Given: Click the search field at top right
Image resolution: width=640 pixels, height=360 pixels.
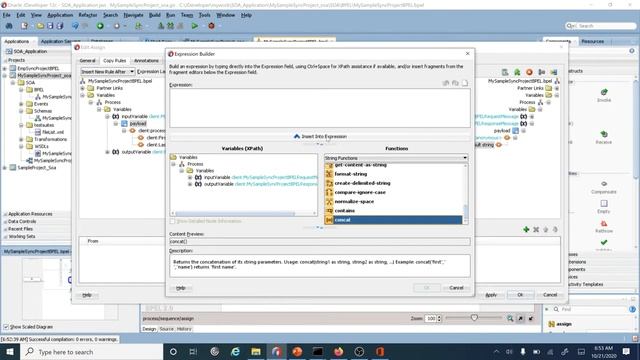Looking at the screenshot, I should point(601,26).
